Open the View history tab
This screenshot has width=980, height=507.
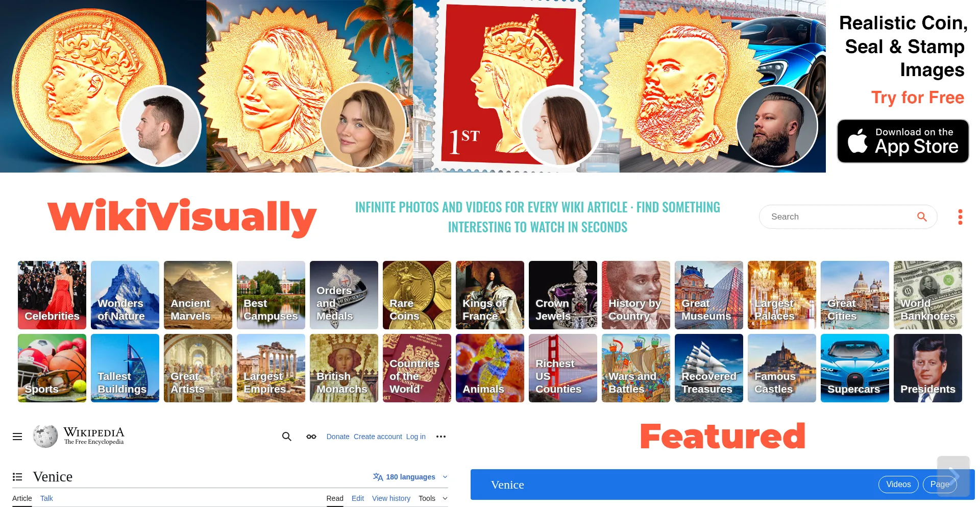tap(391, 498)
